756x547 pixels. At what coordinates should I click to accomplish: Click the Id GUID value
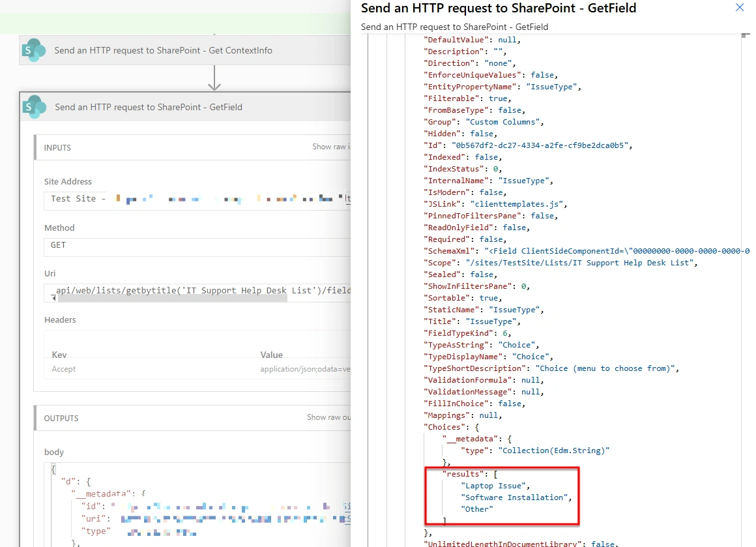coord(540,145)
